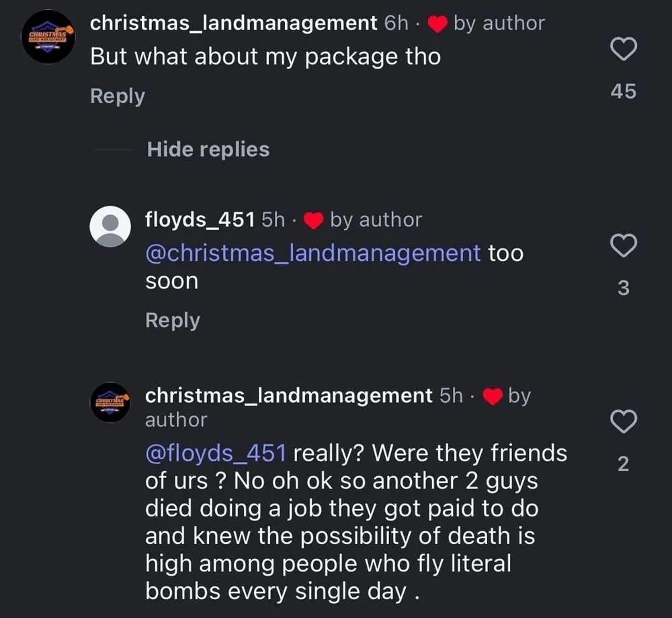
Task: View the 2 likes on the last reply
Action: [x=623, y=464]
